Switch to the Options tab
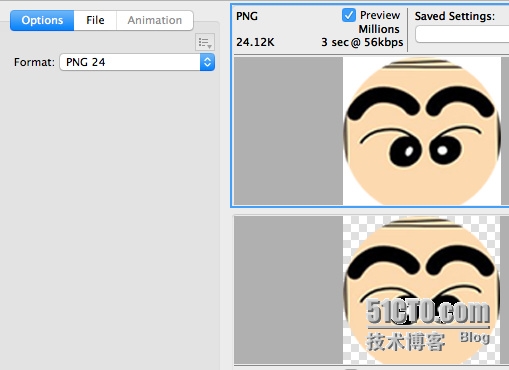Screen dimensions: 509x370 tap(42, 20)
